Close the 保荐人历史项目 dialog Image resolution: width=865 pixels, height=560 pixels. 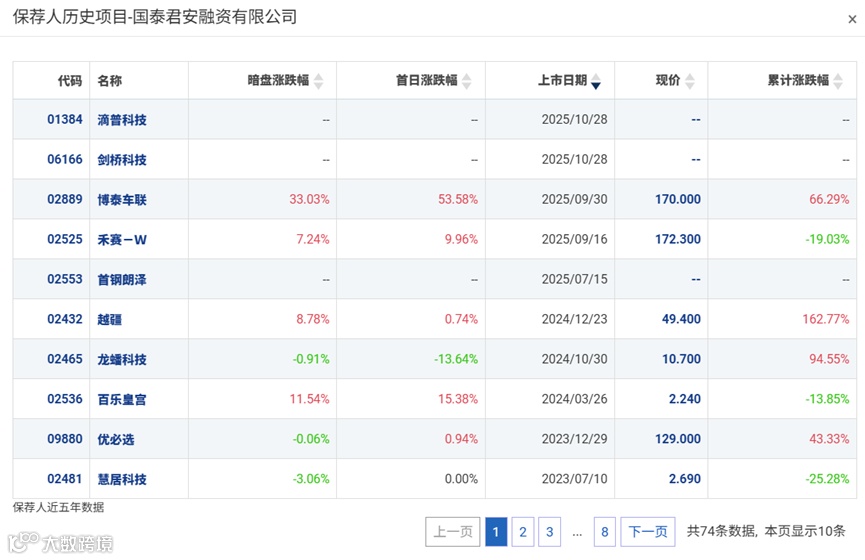point(852,19)
